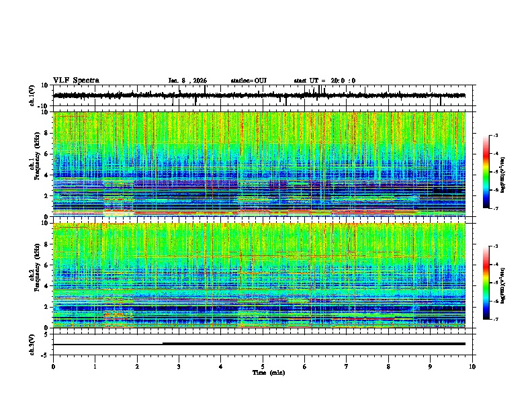Image resolution: width=532 pixels, height=411 pixels.
Task: Click the ch.3(V) axis label
Action: tap(32, 345)
